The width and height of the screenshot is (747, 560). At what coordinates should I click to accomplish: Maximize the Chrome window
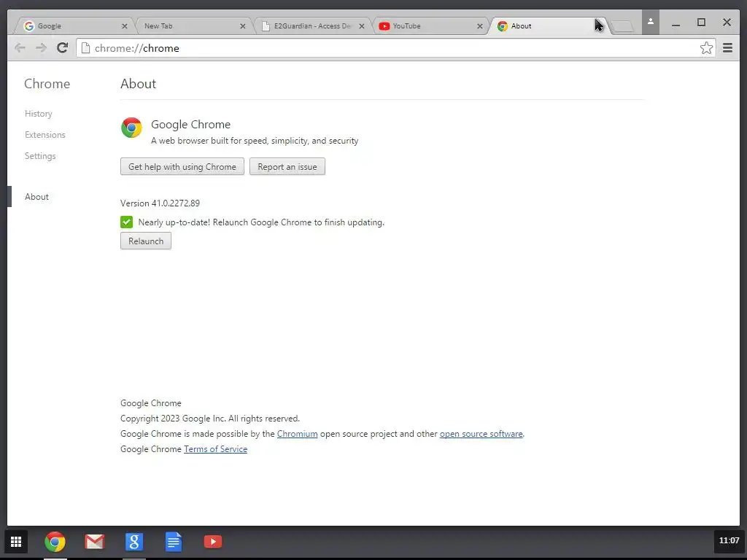coord(701,23)
